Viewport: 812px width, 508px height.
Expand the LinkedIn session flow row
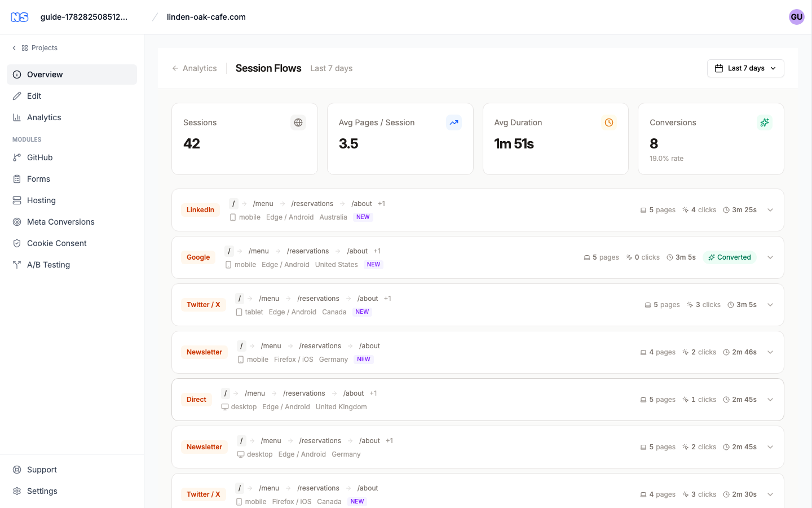pyautogui.click(x=770, y=210)
